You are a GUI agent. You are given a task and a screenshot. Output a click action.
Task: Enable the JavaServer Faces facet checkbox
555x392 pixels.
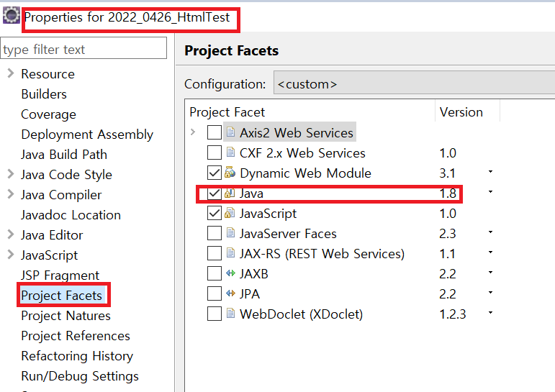(215, 234)
